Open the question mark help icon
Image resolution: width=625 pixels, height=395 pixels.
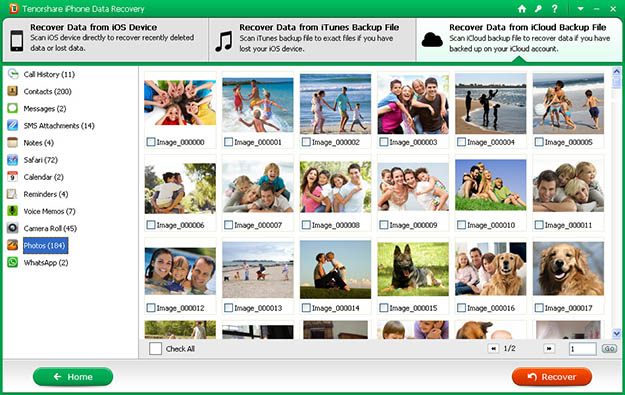coord(554,9)
